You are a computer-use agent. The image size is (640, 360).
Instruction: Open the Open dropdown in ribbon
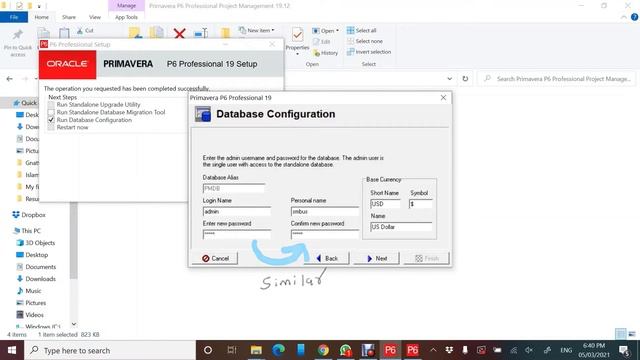click(325, 31)
